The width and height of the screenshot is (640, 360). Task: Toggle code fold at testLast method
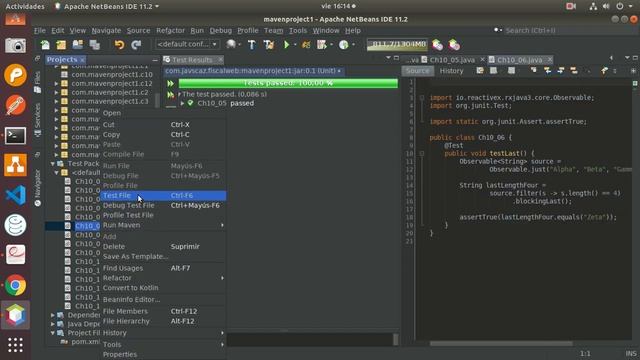pos(422,153)
